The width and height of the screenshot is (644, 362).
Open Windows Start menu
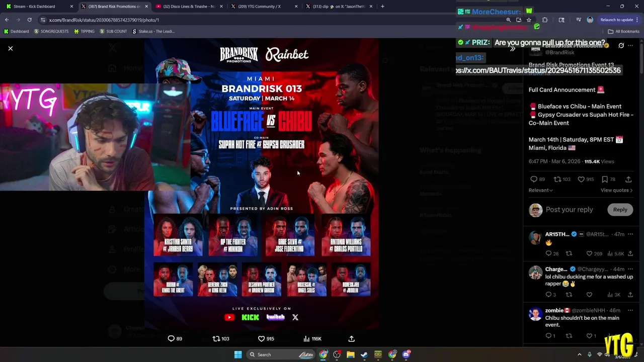[238, 354]
